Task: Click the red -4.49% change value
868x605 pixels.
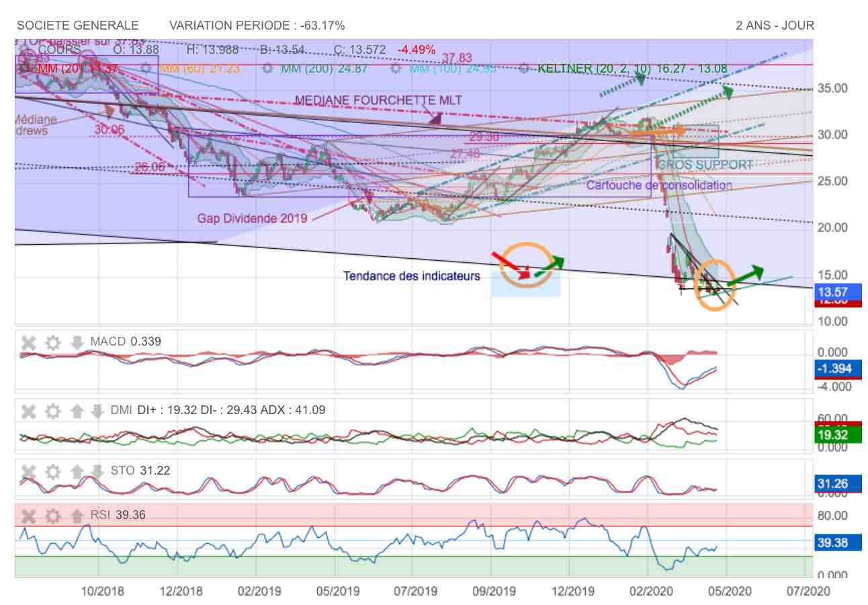Action: 417,50
